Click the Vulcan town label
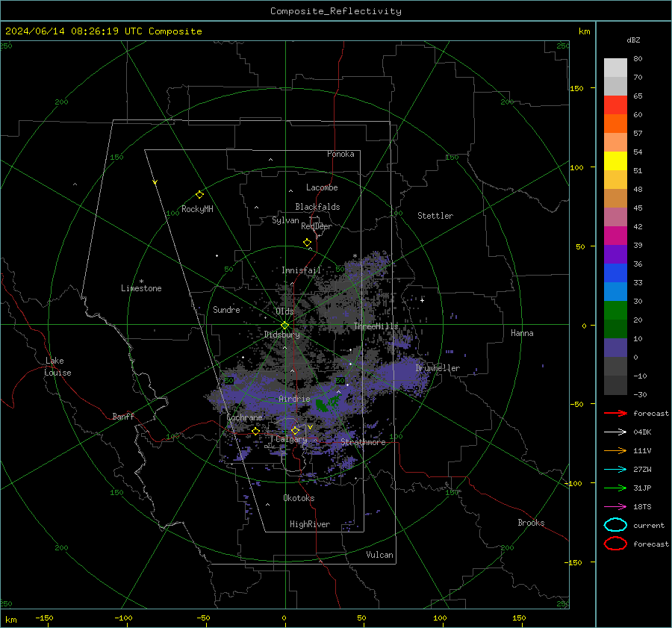Image resolution: width=672 pixels, height=628 pixels. pyautogui.click(x=379, y=555)
